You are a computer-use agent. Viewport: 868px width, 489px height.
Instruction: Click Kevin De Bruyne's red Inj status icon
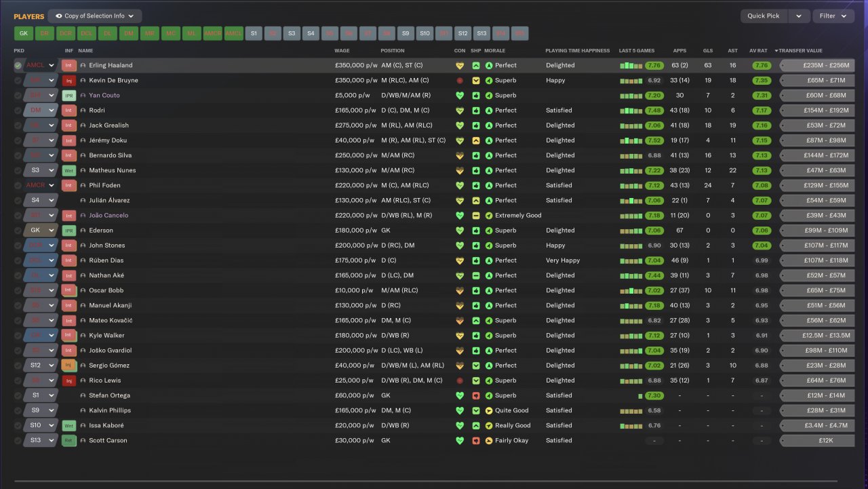pyautogui.click(x=68, y=81)
